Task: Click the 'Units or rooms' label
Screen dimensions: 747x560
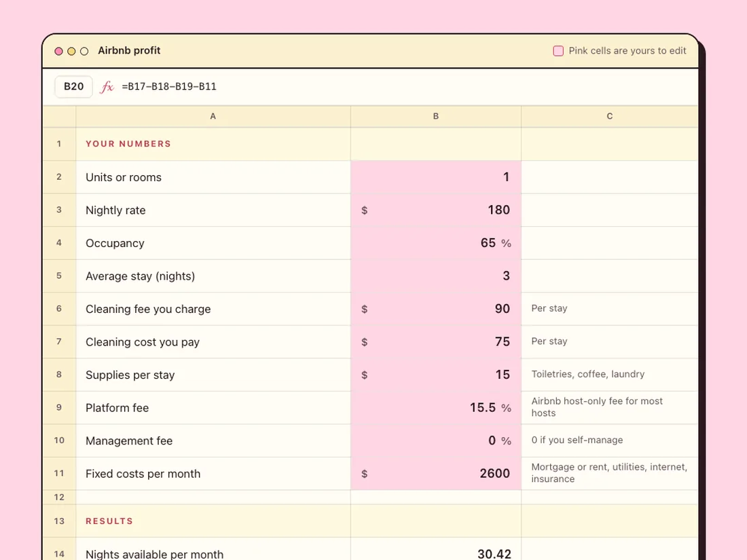Action: click(124, 177)
